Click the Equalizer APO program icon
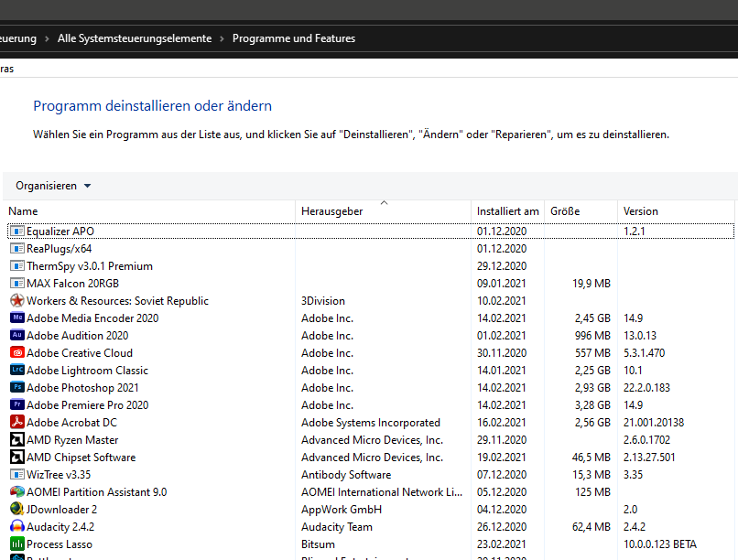This screenshot has width=738, height=560. click(x=17, y=231)
